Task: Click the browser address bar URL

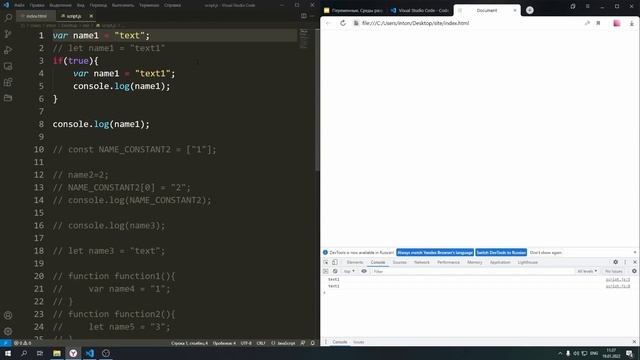Action: pos(416,23)
